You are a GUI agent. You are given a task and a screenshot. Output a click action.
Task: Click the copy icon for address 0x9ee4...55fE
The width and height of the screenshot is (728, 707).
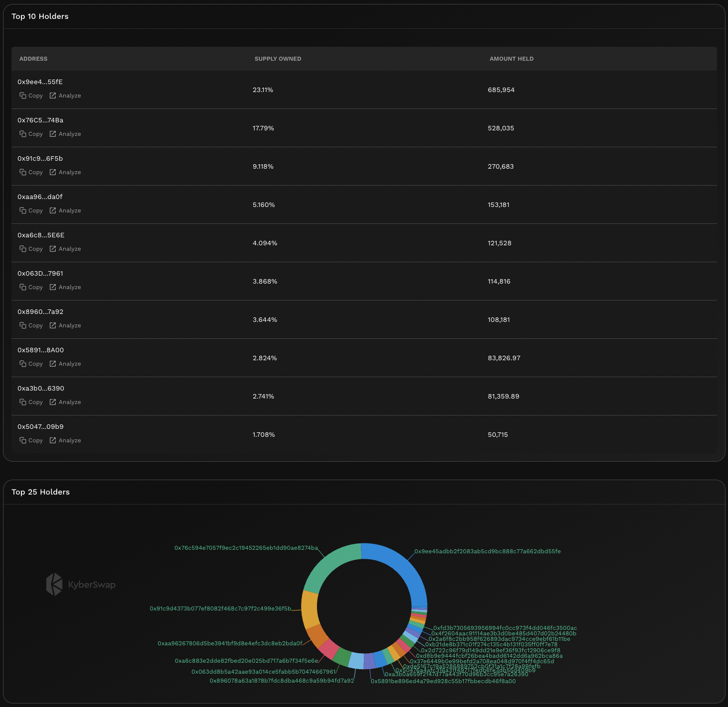coord(23,96)
